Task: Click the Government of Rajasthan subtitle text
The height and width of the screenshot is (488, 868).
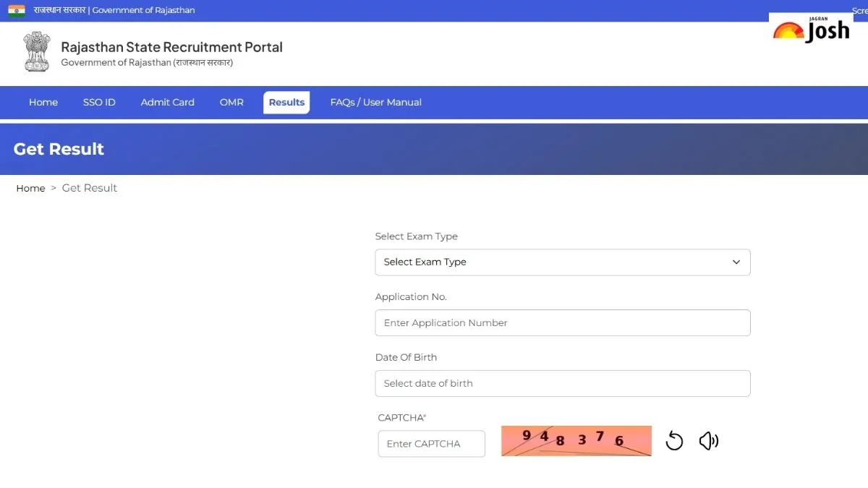Action: [147, 63]
